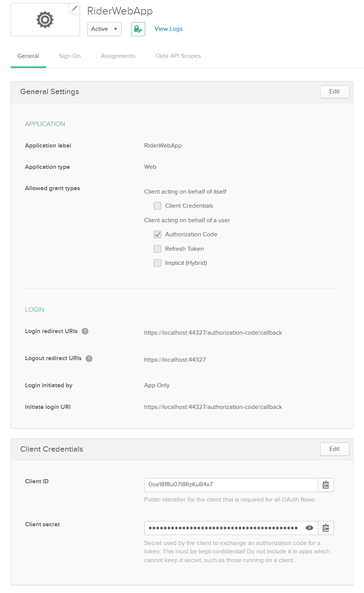This screenshot has width=364, height=593.
Task: Copy Client ID to clipboard
Action: point(326,485)
